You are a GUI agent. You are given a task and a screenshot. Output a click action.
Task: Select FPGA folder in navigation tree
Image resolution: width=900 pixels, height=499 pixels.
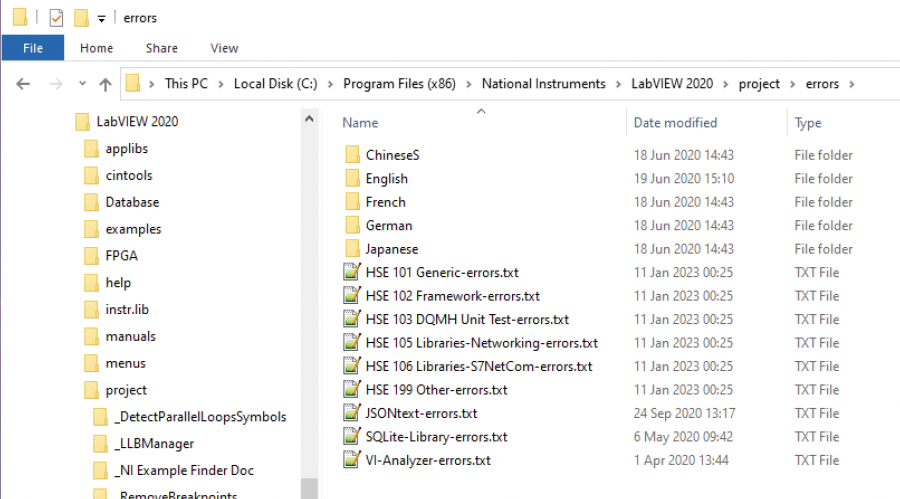click(121, 256)
